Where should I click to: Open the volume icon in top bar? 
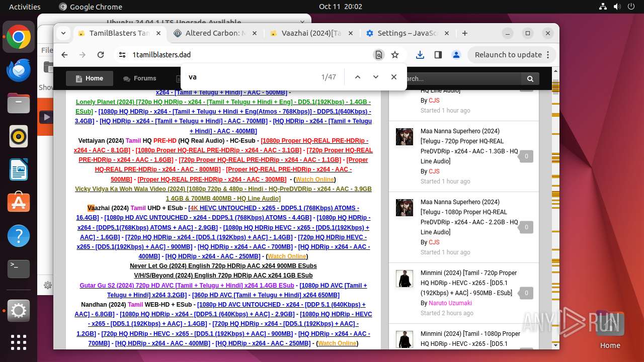(x=617, y=7)
